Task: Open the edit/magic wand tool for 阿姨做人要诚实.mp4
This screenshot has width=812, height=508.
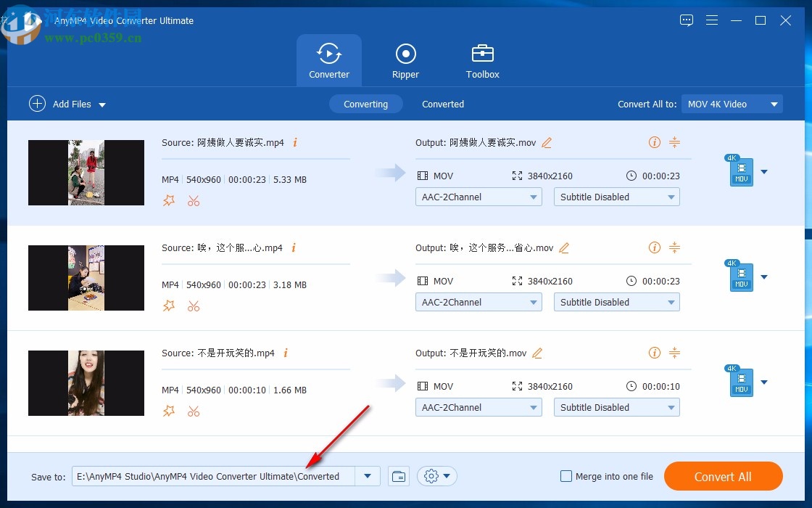Action: (169, 200)
